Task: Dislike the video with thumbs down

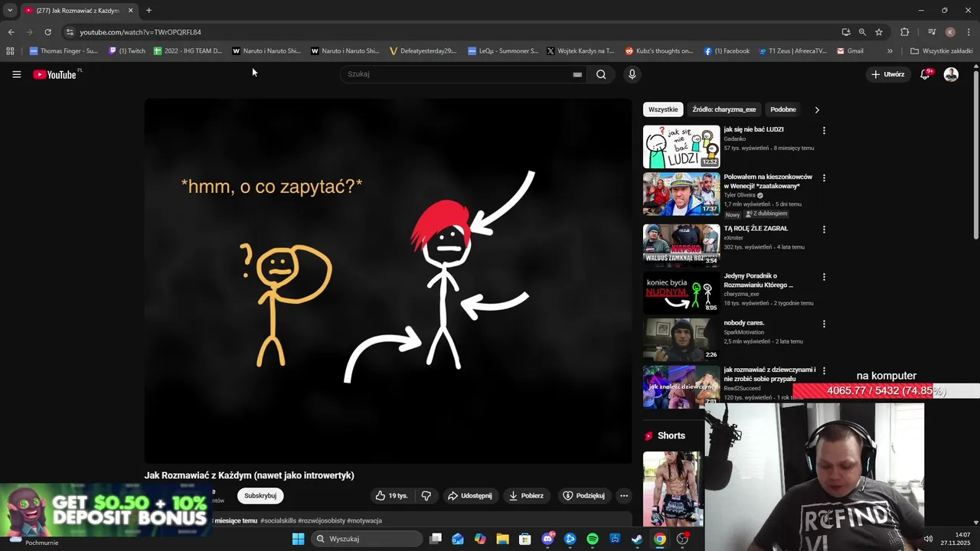Action: point(426,496)
